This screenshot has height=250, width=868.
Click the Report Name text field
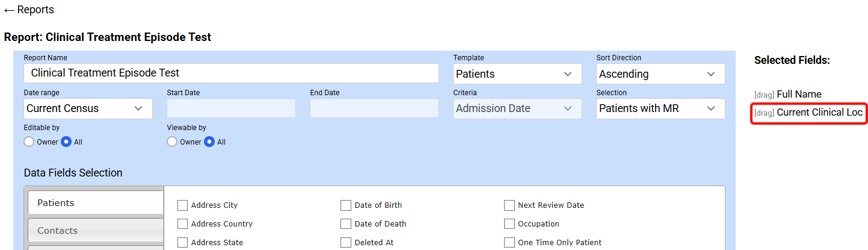pos(232,73)
